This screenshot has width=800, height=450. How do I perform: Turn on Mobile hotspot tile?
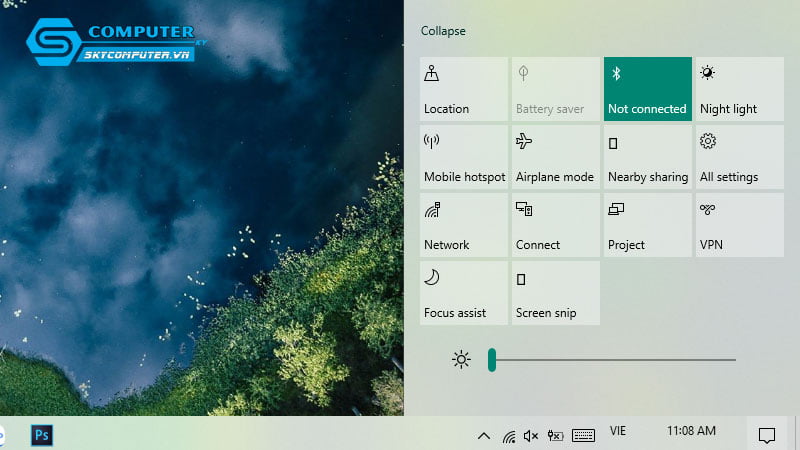click(x=464, y=157)
